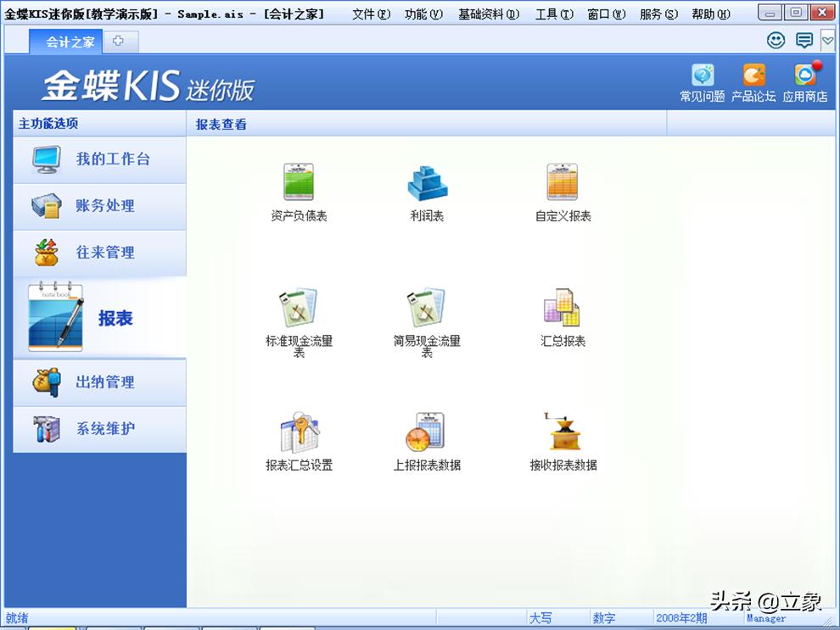
Task: Open the 自定义报表 icon
Action: coord(561,181)
